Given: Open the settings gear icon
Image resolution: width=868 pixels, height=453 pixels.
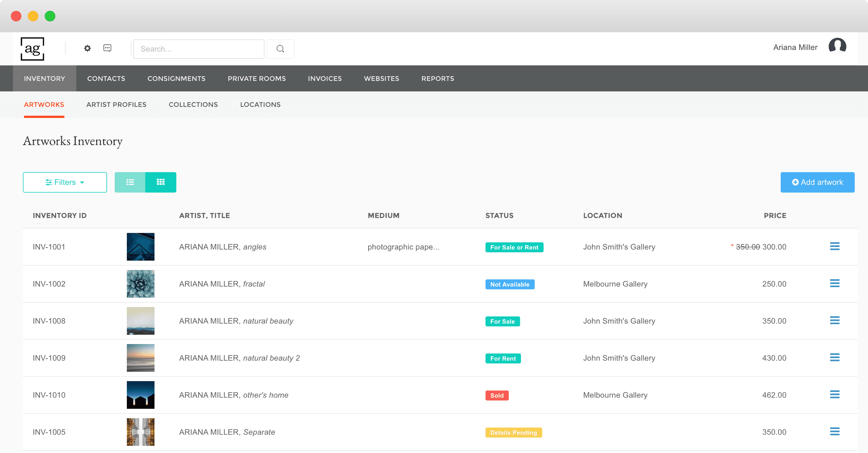Looking at the screenshot, I should [87, 48].
